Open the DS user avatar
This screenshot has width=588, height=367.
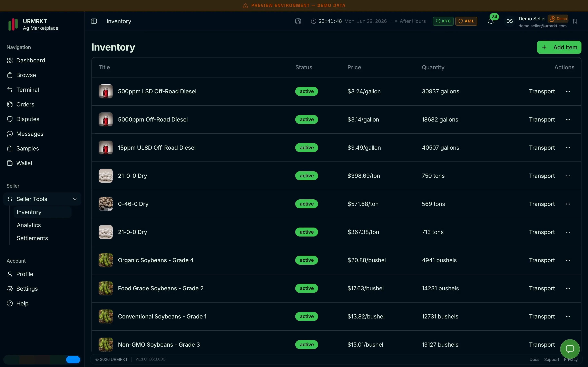510,21
